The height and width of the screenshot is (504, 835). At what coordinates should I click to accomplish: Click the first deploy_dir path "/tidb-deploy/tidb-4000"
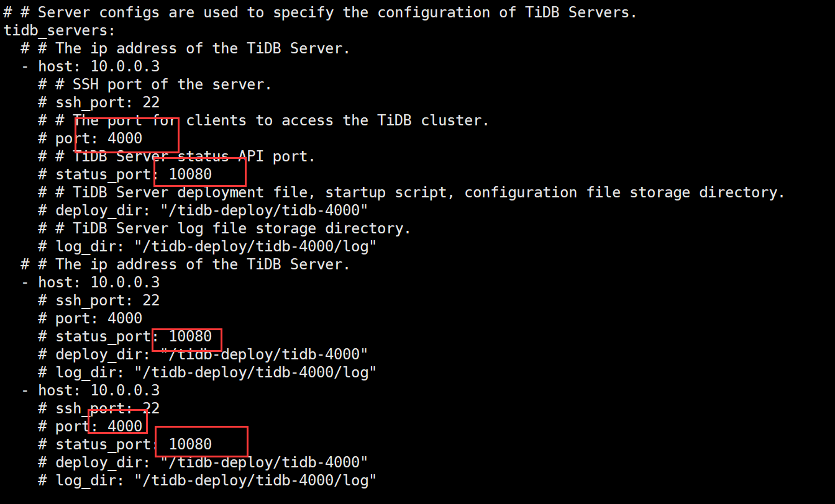(x=264, y=210)
